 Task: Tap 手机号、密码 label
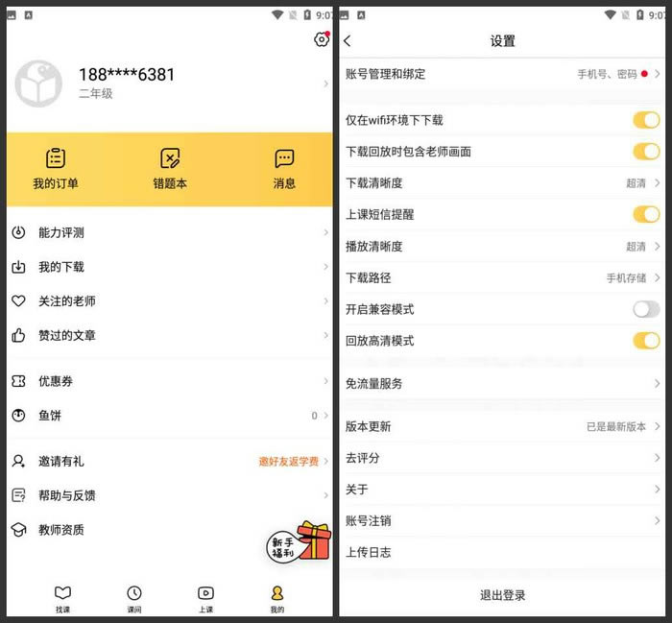click(607, 74)
